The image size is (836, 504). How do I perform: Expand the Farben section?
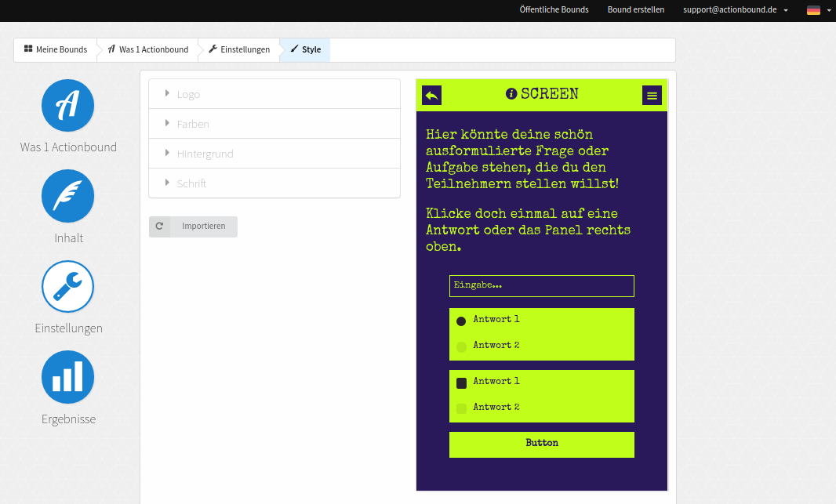click(x=274, y=124)
